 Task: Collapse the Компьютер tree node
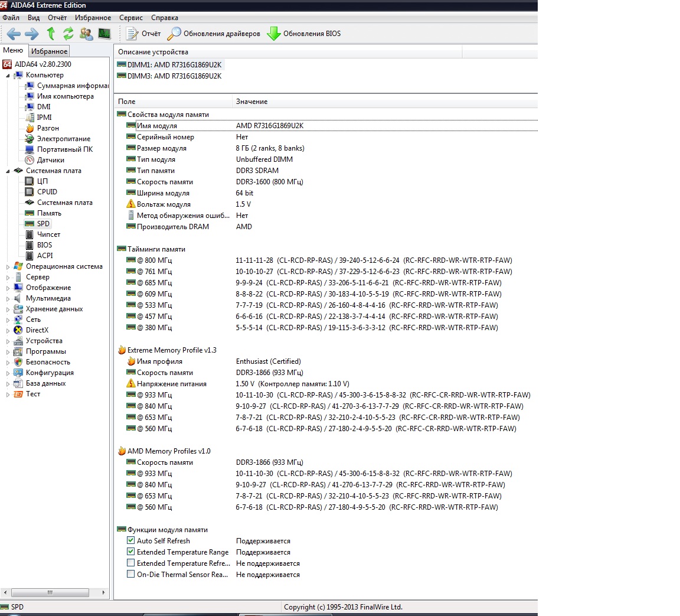[x=7, y=76]
